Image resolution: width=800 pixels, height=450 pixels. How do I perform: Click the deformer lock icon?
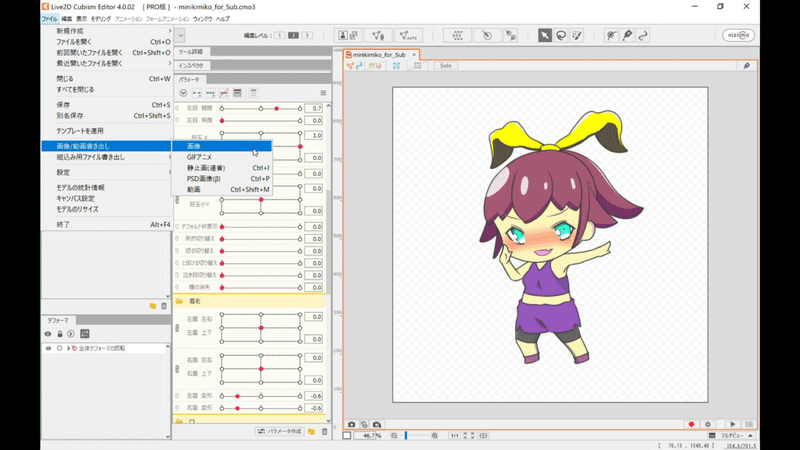pos(60,334)
